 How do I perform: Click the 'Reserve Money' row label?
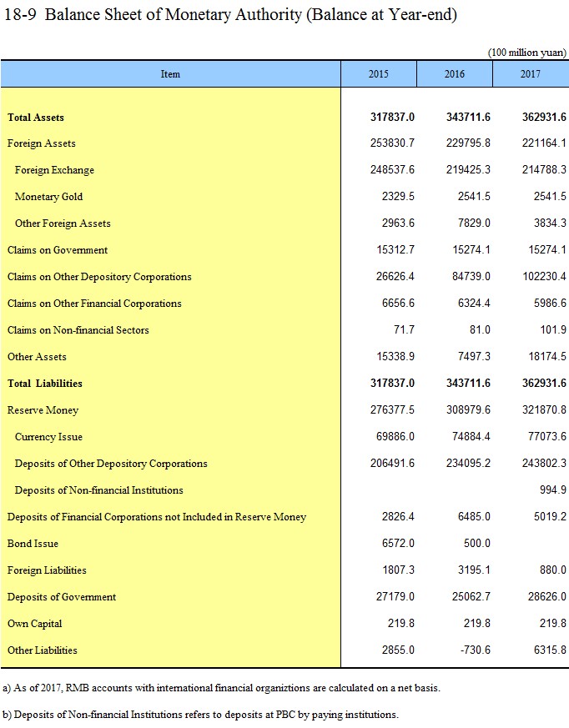pos(43,410)
